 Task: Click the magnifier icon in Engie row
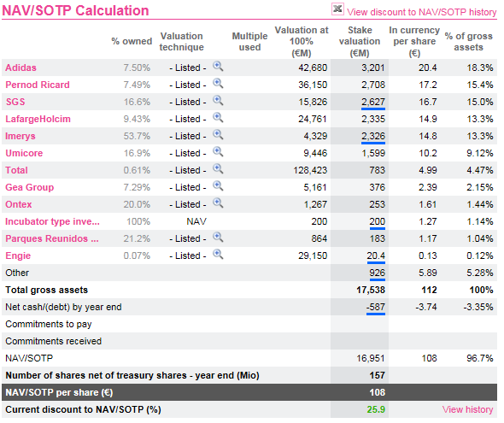click(x=218, y=255)
